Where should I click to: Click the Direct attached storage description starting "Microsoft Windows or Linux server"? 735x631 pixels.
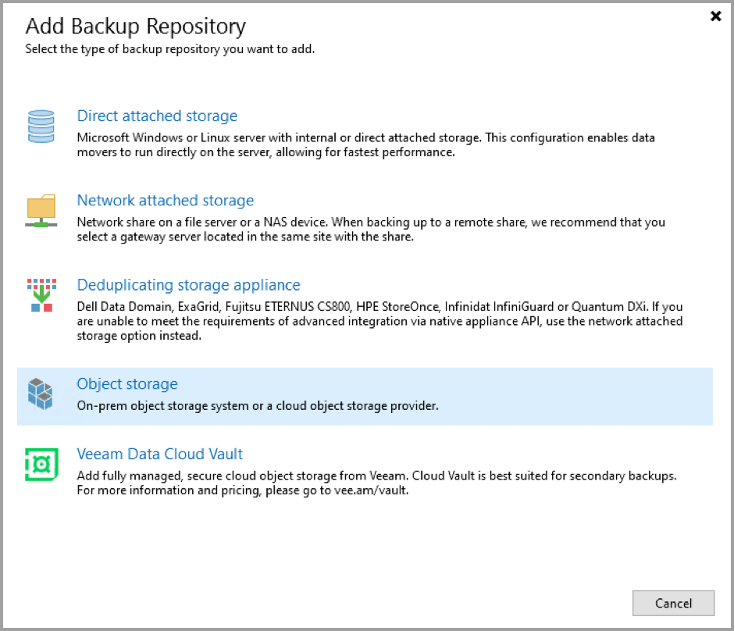coord(366,145)
